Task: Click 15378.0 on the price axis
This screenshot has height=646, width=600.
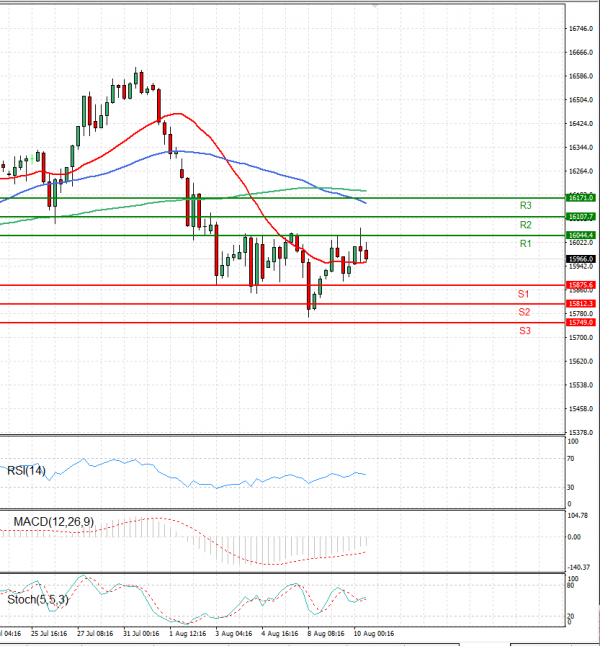Action: coord(581,433)
